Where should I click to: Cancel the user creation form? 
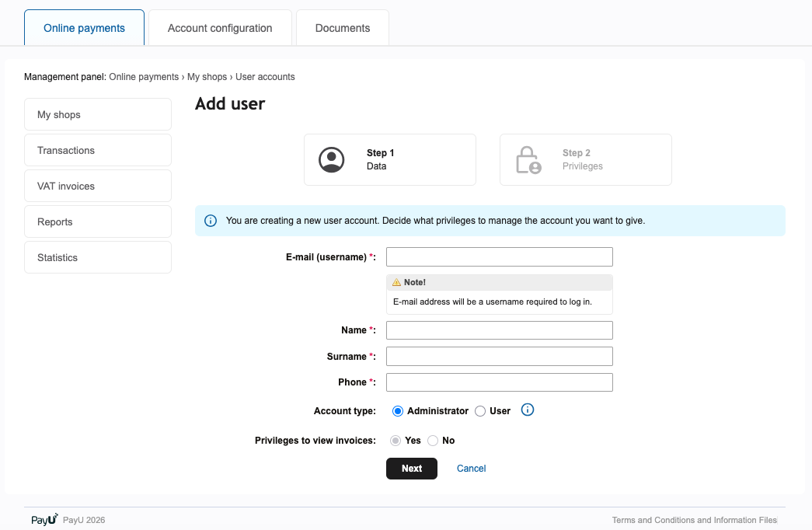(x=471, y=468)
